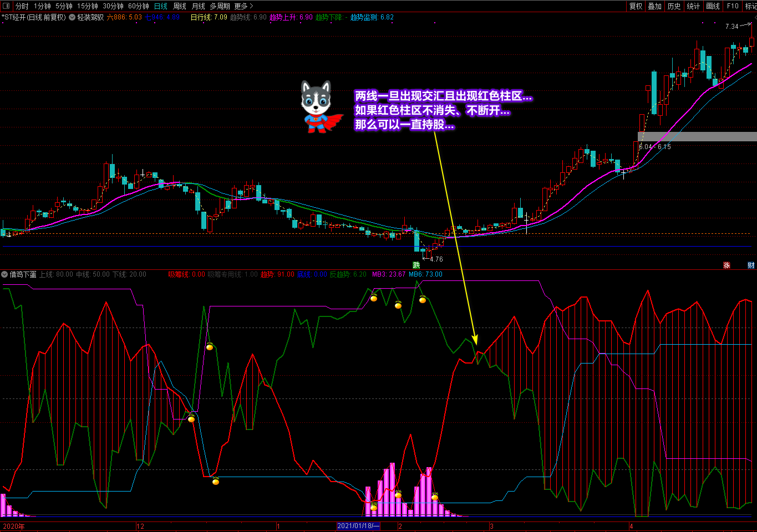The height and width of the screenshot is (532, 757).
Task: Expand the 更多 period options
Action: [x=243, y=6]
